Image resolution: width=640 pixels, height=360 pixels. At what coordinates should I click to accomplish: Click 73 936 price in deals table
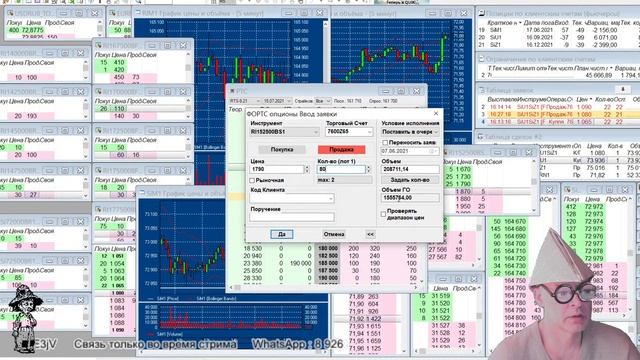pos(595,160)
